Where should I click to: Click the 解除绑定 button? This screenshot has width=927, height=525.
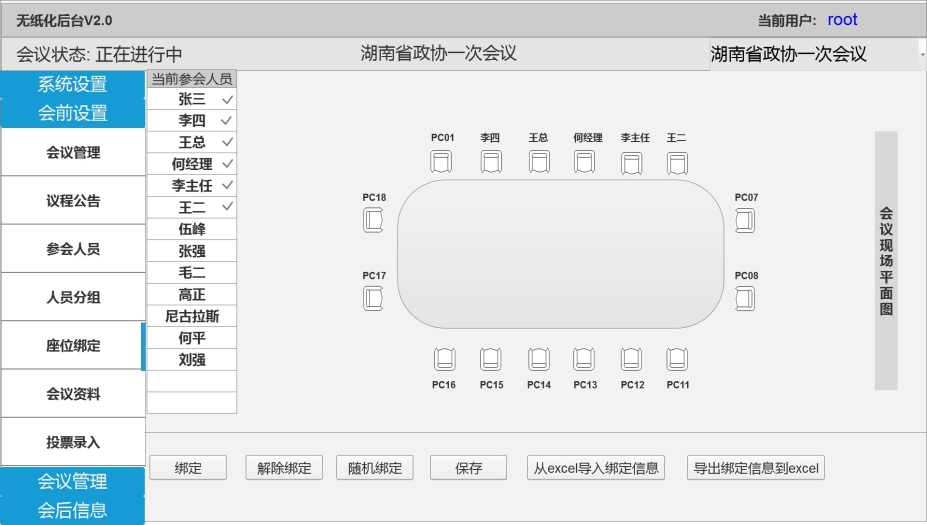coord(284,468)
